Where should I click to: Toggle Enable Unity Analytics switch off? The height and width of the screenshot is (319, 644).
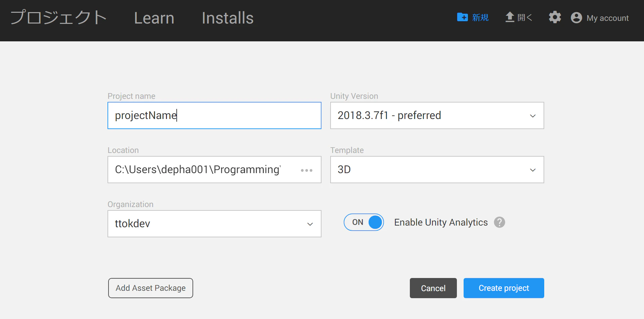364,222
